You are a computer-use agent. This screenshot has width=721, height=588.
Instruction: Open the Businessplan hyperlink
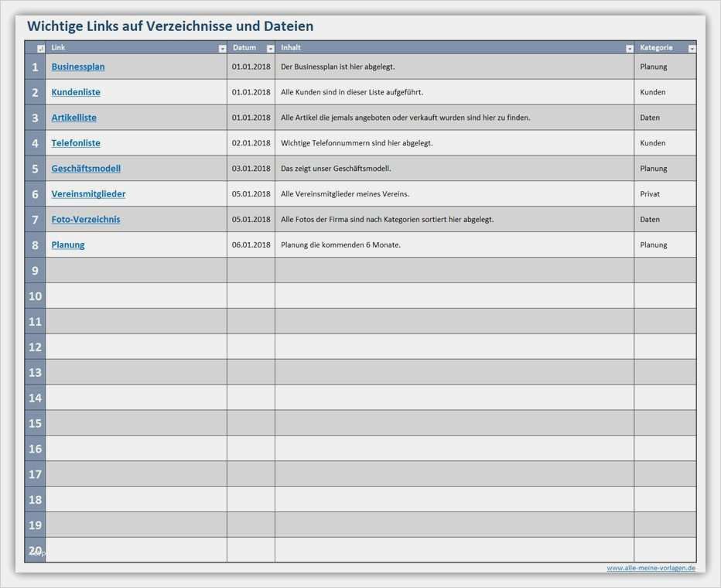point(77,67)
